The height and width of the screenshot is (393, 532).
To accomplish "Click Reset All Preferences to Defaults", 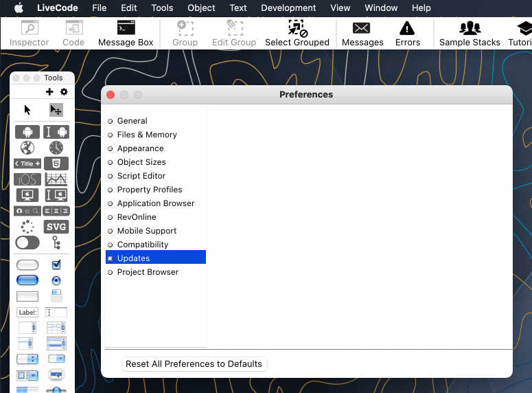I will tap(194, 364).
